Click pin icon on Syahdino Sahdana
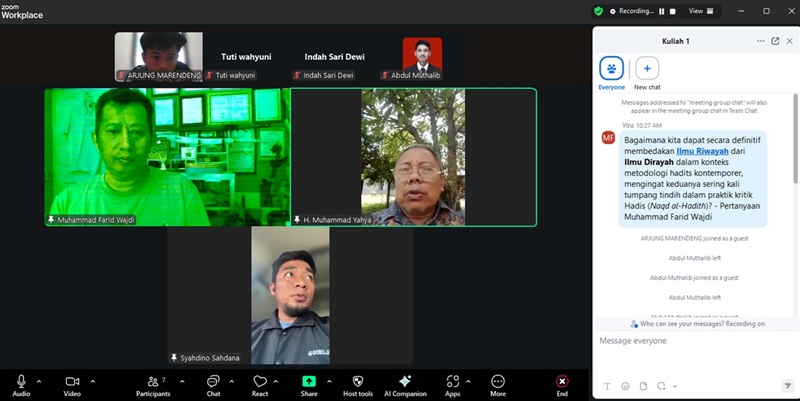Image resolution: width=800 pixels, height=401 pixels. pos(174,358)
